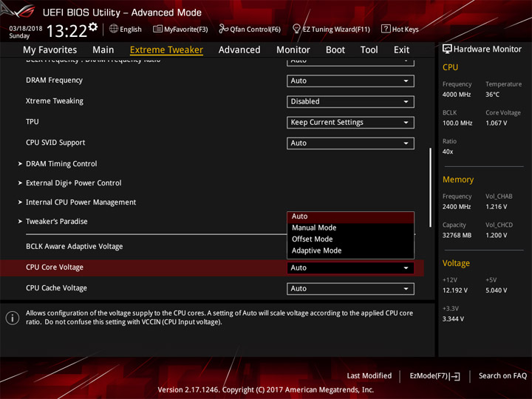Click the Memory section heading

[x=457, y=180]
